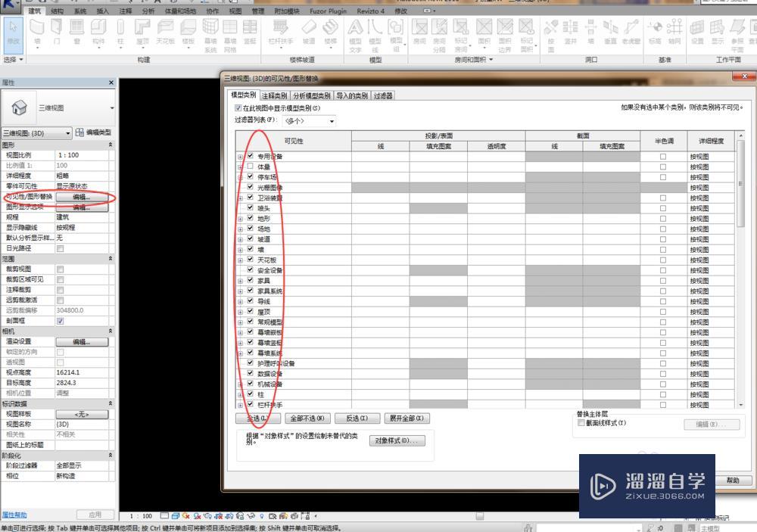Switch to the 分析模型类别 tab
Screen dimensions: 757x532
click(x=311, y=95)
